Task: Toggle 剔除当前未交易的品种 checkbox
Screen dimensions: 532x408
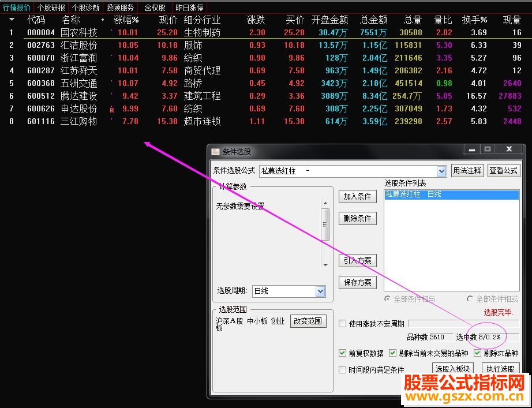Action: pyautogui.click(x=392, y=353)
